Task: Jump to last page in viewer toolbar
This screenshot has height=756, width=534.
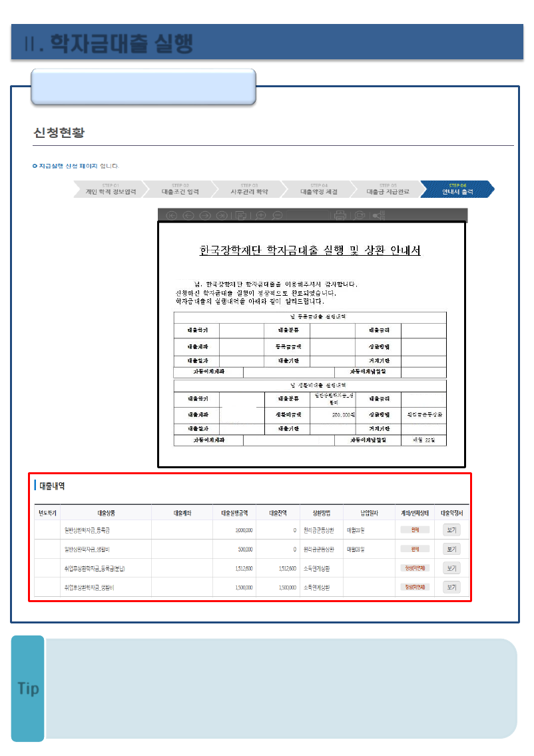Action: (x=222, y=216)
